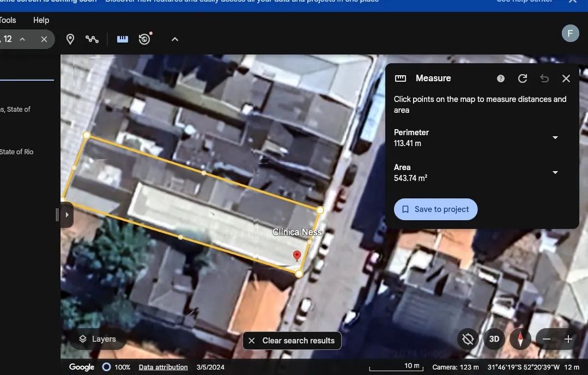
Task: Toggle the 3D view button
Action: [494, 339]
